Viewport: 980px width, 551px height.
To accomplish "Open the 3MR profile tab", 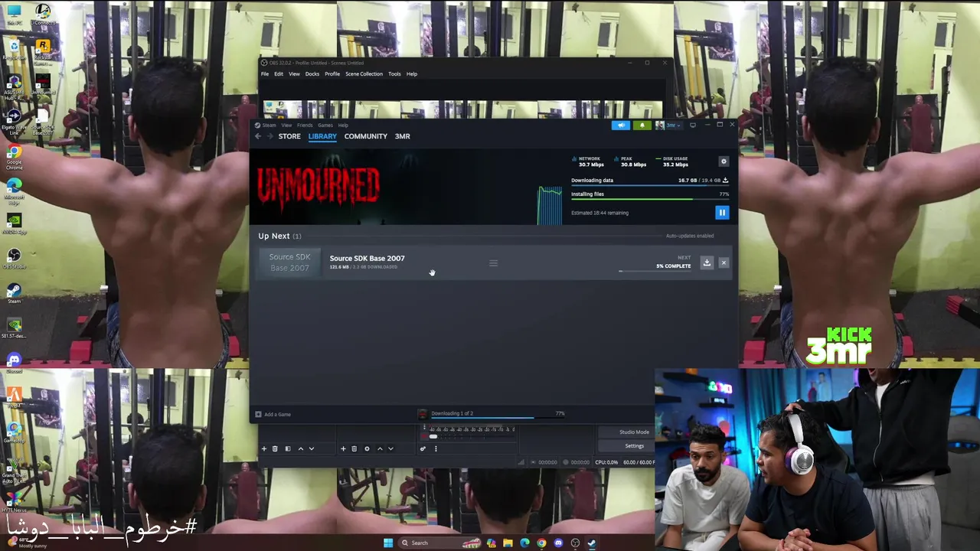I will tap(402, 136).
